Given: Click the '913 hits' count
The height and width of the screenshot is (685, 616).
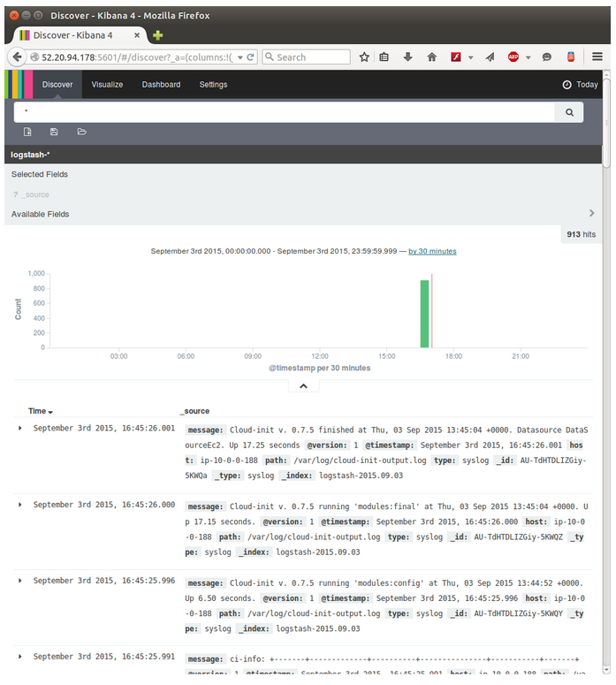Looking at the screenshot, I should (581, 234).
